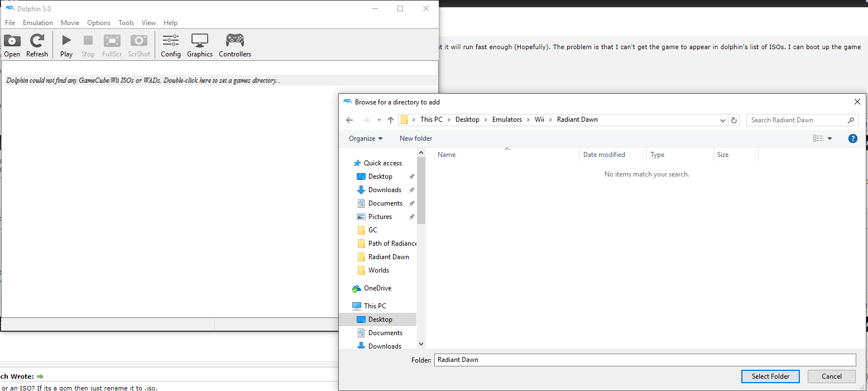Maximize the Dolphin 5.0 window
Image resolution: width=868 pixels, height=391 pixels.
[x=400, y=8]
